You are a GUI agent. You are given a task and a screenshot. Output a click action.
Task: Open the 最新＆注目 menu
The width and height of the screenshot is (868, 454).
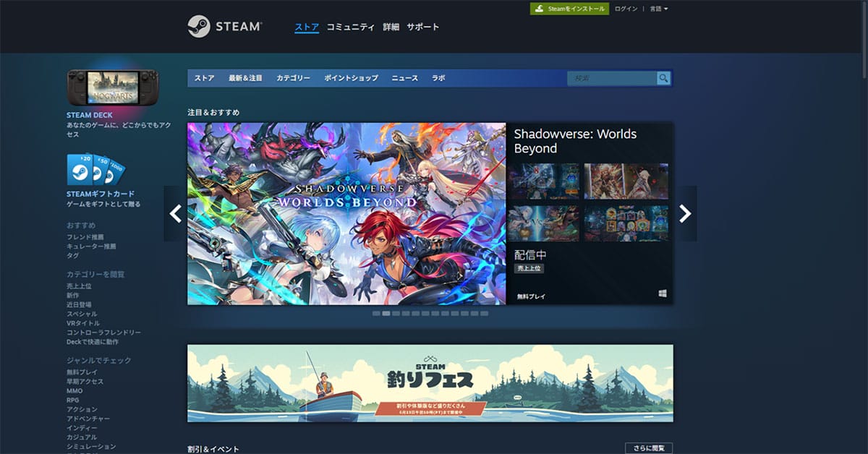(245, 78)
